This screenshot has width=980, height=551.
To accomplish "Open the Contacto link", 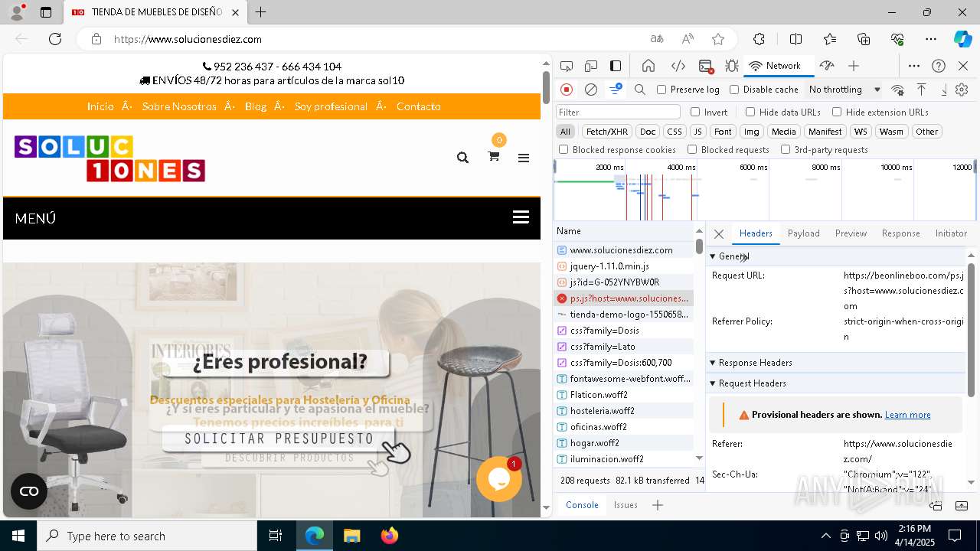I will point(418,106).
